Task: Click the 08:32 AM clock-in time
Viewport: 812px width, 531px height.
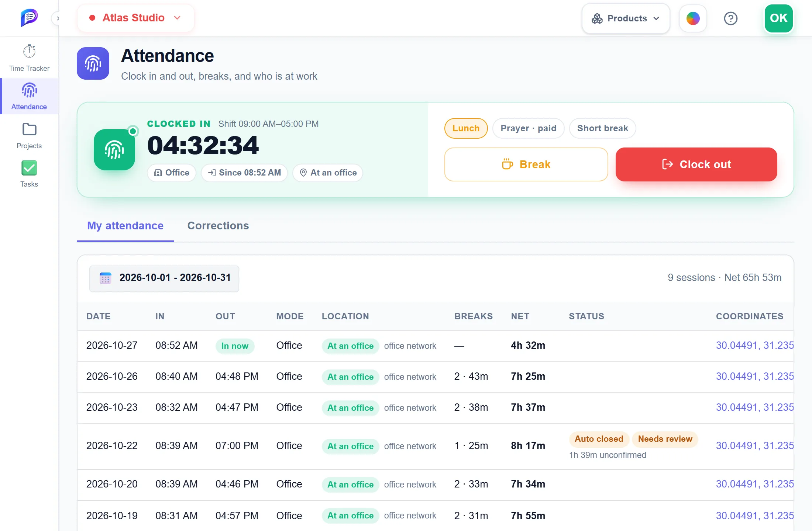Action: click(x=176, y=407)
